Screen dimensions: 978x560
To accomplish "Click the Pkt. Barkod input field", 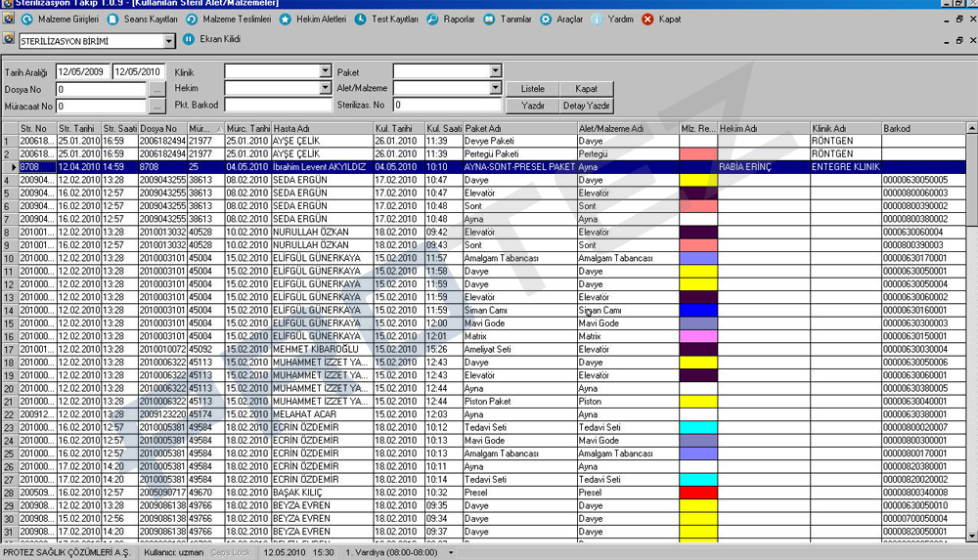I will 278,105.
